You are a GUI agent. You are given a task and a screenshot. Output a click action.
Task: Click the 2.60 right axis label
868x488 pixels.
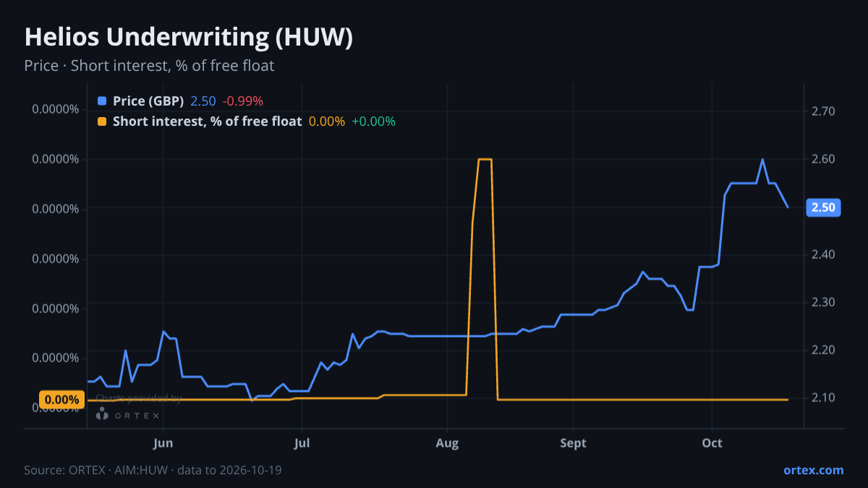point(823,159)
